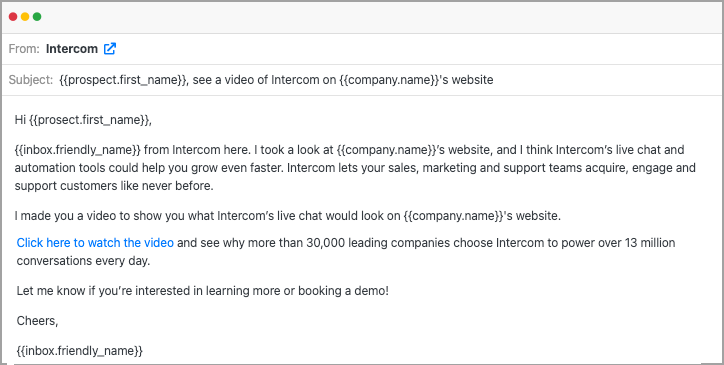Select {{prospect.first_name}} variable in the subject
The width and height of the screenshot is (724, 365).
click(x=123, y=80)
